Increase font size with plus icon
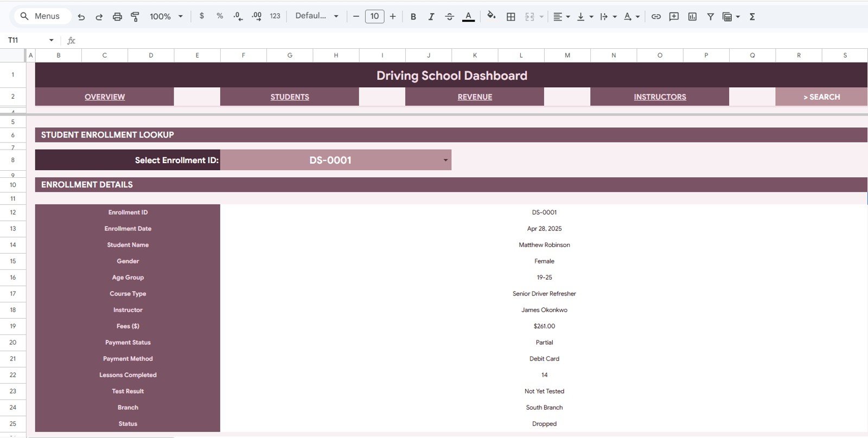Image resolution: width=868 pixels, height=438 pixels. (393, 16)
